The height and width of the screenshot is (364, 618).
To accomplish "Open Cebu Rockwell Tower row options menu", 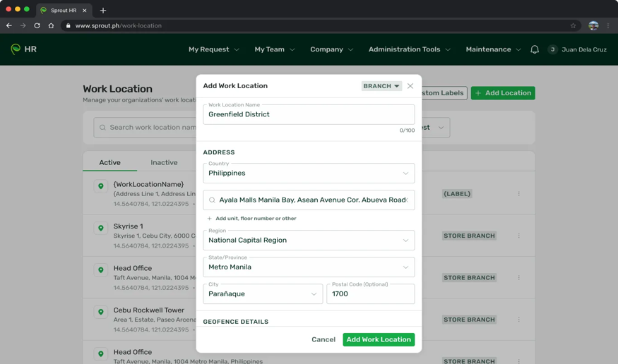I will coord(518,320).
